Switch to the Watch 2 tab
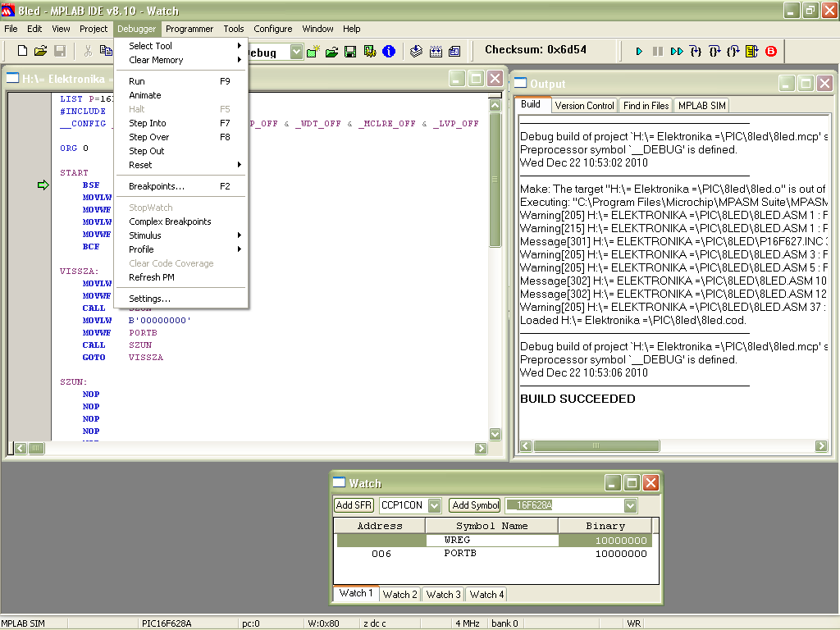 (x=399, y=594)
